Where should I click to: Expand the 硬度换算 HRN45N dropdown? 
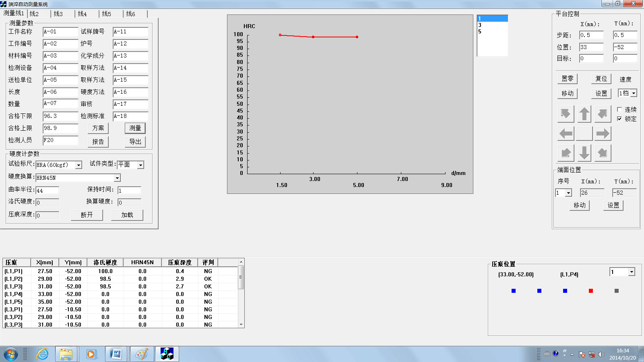(117, 178)
